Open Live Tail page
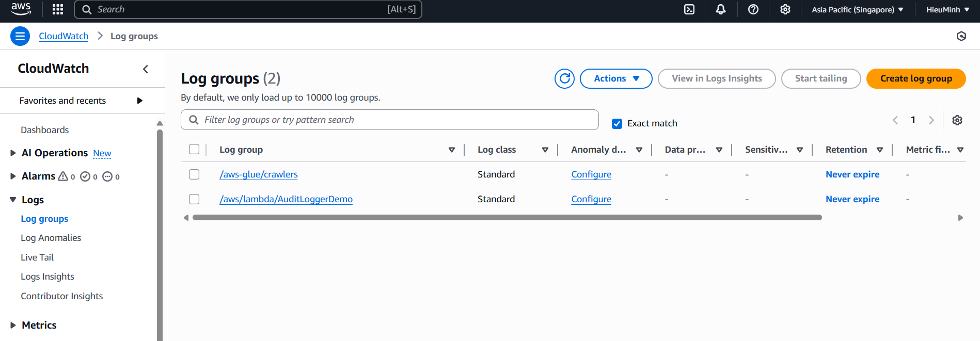980x341 pixels. click(x=37, y=257)
